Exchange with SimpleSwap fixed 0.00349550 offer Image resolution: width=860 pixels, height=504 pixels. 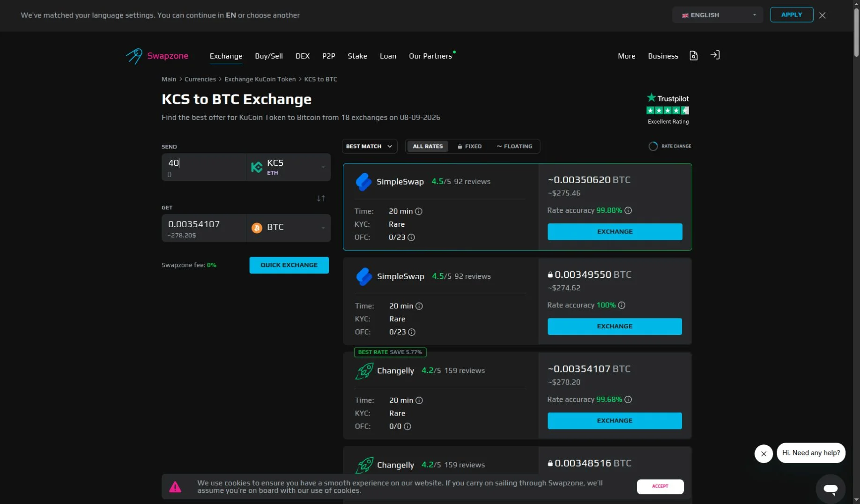coord(615,326)
